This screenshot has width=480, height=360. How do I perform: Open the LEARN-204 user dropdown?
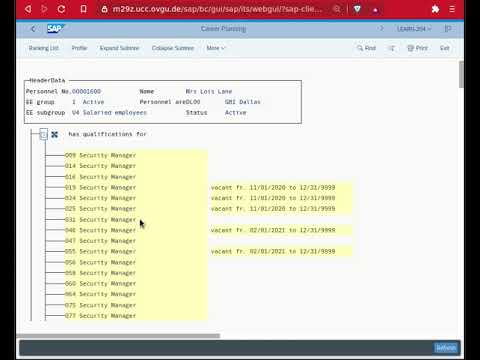tap(414, 29)
